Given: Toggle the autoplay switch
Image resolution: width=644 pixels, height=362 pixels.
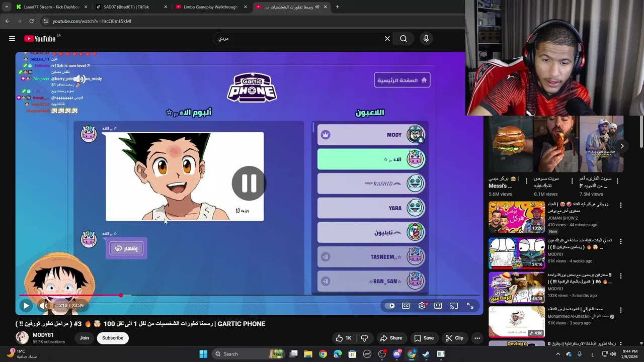Looking at the screenshot, I should pos(390,306).
